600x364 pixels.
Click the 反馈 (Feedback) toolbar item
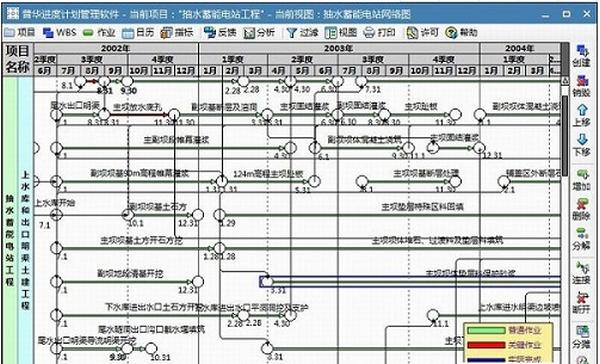coord(220,33)
